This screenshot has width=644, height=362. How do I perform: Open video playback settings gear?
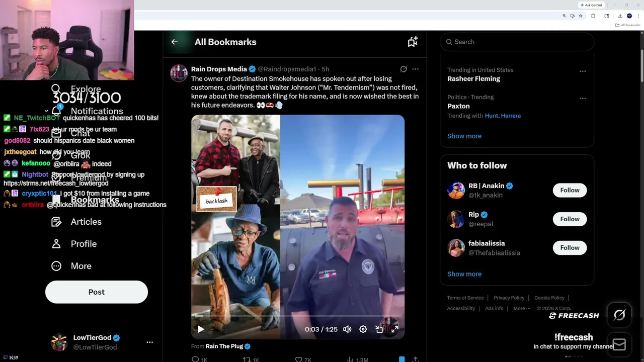363,329
